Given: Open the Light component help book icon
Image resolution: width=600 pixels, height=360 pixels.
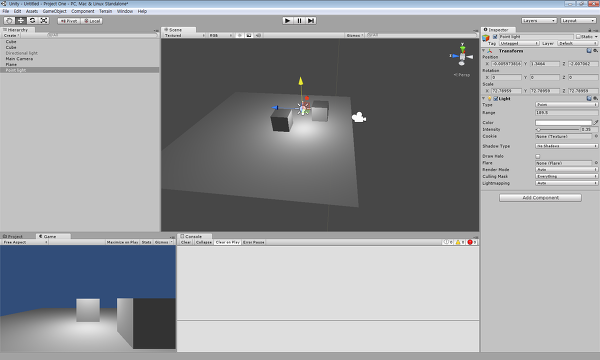Looking at the screenshot, I should [x=589, y=98].
